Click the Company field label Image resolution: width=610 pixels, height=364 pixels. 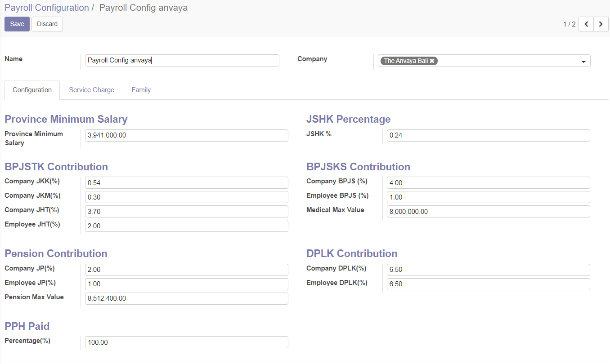coord(312,59)
